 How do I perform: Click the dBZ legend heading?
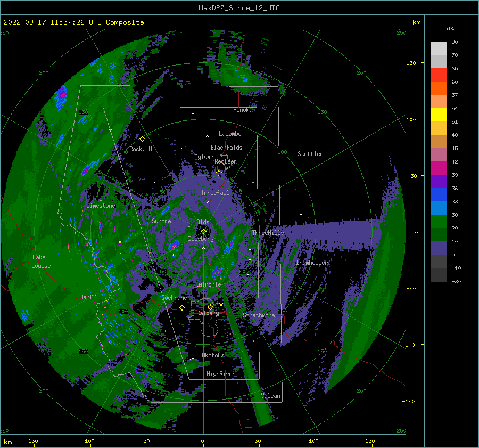(451, 28)
